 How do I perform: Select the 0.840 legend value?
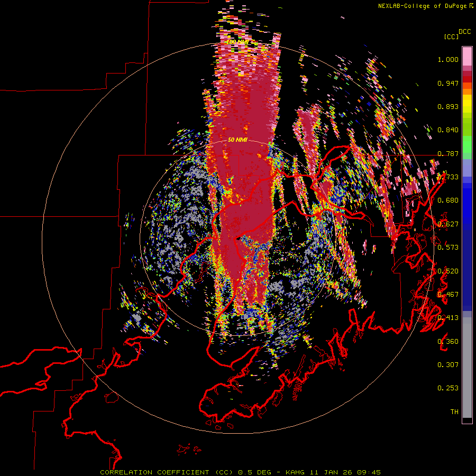[448, 130]
